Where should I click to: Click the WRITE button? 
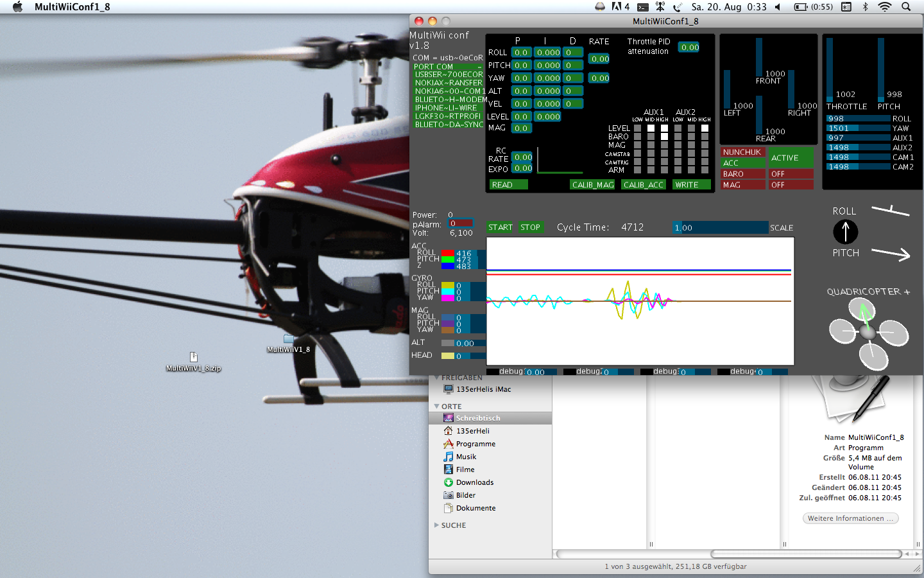click(692, 185)
